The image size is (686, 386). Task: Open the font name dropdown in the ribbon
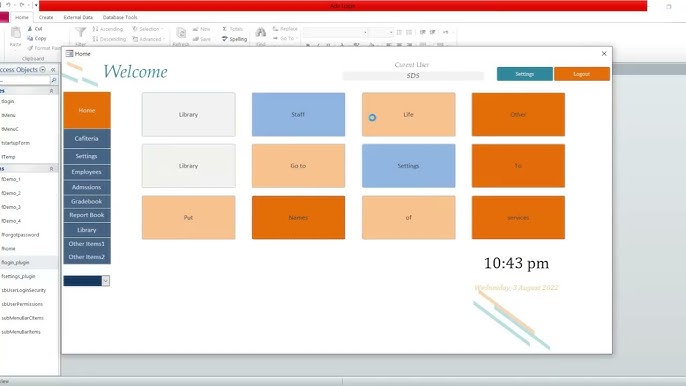click(x=365, y=32)
